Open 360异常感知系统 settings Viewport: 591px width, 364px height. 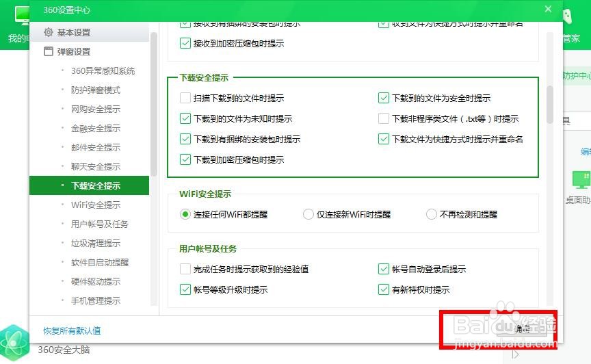pos(103,71)
